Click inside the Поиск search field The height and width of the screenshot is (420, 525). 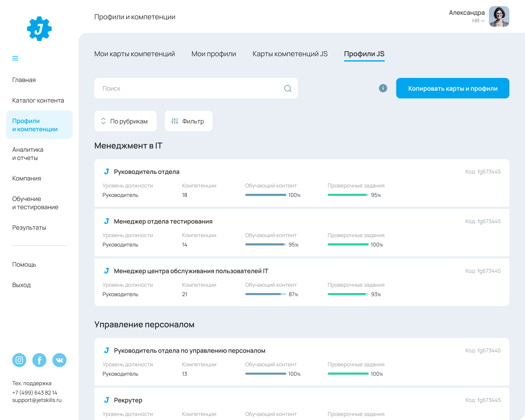[170, 88]
